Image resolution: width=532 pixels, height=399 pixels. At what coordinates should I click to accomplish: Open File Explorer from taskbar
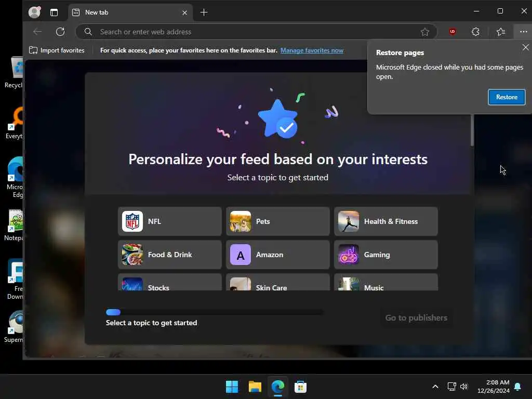(x=255, y=387)
